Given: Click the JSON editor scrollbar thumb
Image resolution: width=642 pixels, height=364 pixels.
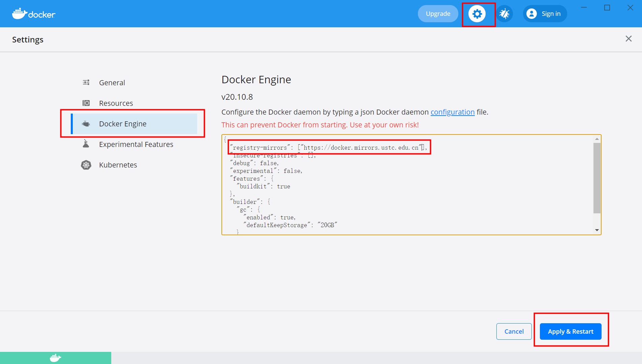Looking at the screenshot, I should pos(597,178).
